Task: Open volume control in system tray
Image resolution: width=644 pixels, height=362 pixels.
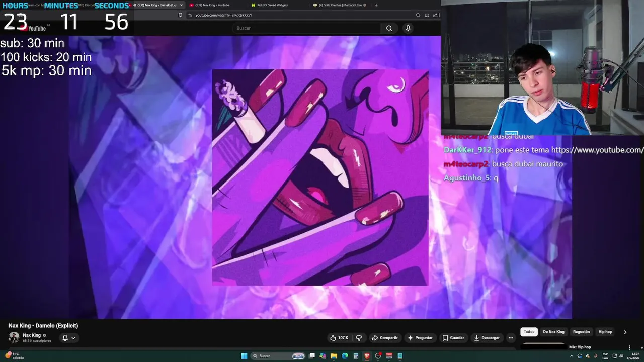Action: point(620,356)
